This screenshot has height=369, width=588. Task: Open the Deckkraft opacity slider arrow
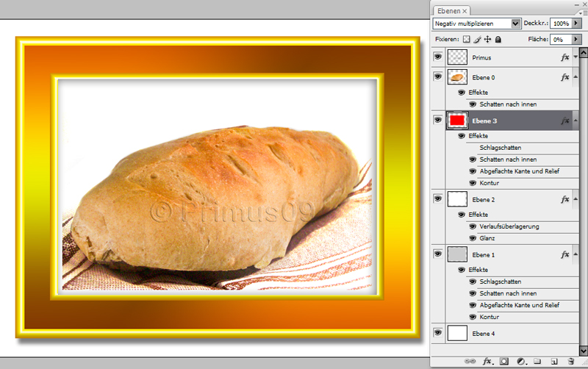576,24
